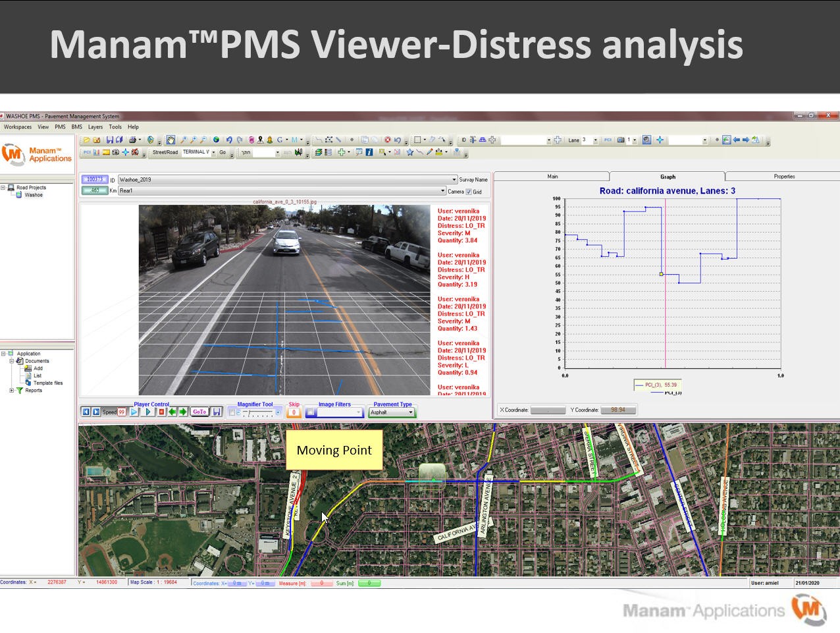Click the blue star favorites icon
Screen dimensions: 840x633
(x=409, y=153)
